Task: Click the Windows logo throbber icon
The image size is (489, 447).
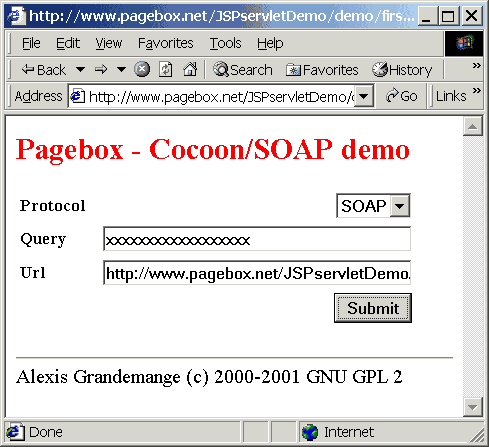Action: (464, 43)
